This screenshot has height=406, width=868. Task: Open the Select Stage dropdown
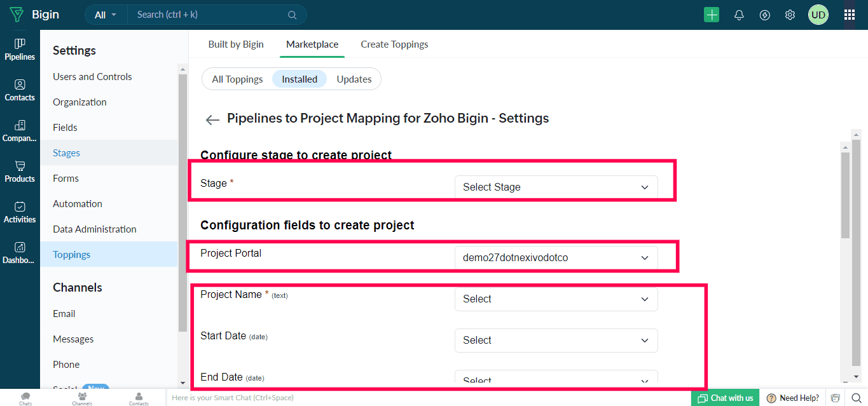click(556, 187)
